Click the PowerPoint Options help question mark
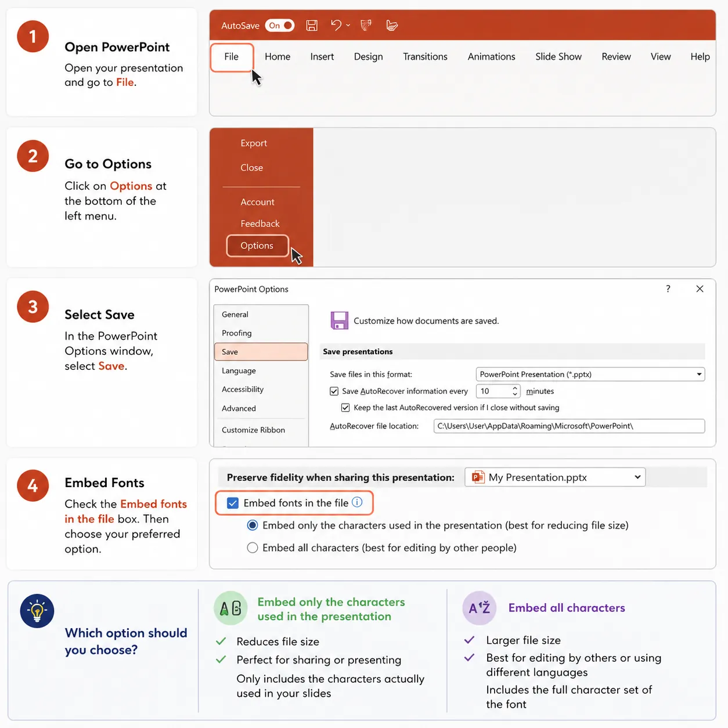 pyautogui.click(x=668, y=289)
